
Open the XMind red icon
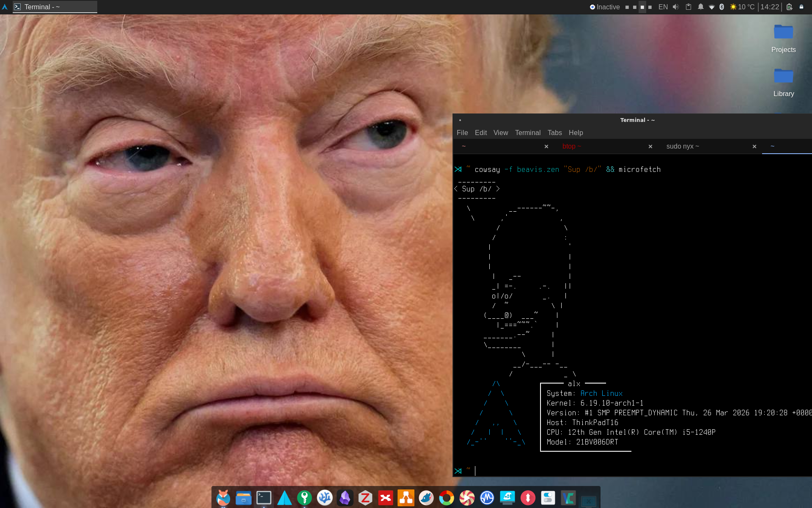click(x=386, y=498)
